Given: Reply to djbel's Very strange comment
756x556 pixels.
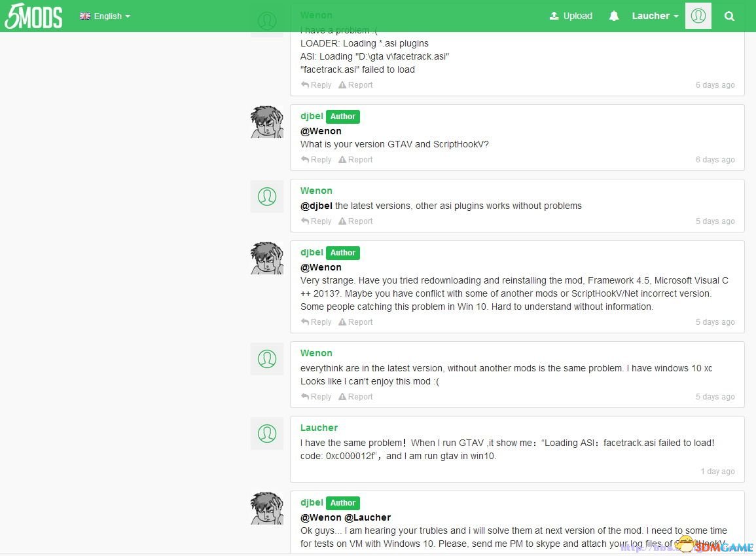Looking at the screenshot, I should pyautogui.click(x=316, y=322).
